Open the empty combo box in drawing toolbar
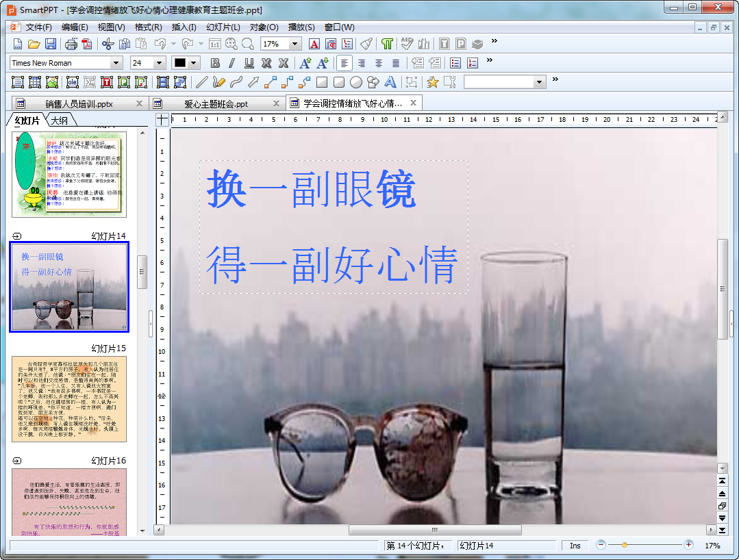739x560 pixels. point(505,82)
